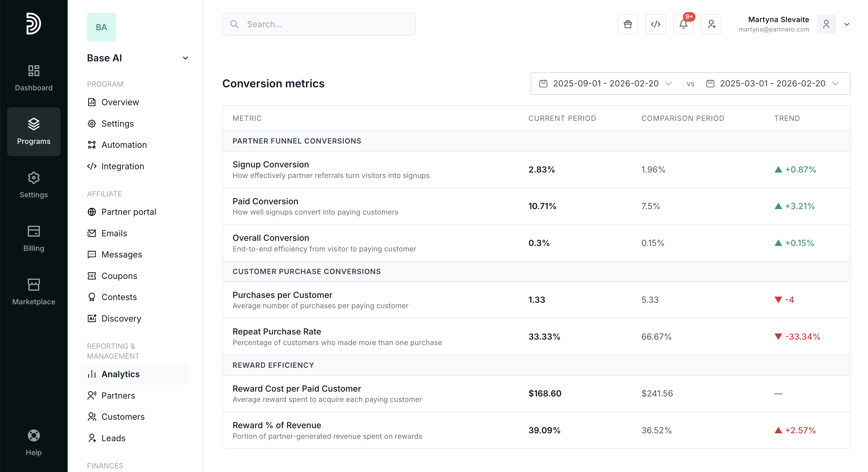
Task: Open the code embed icon in header
Action: click(x=655, y=24)
